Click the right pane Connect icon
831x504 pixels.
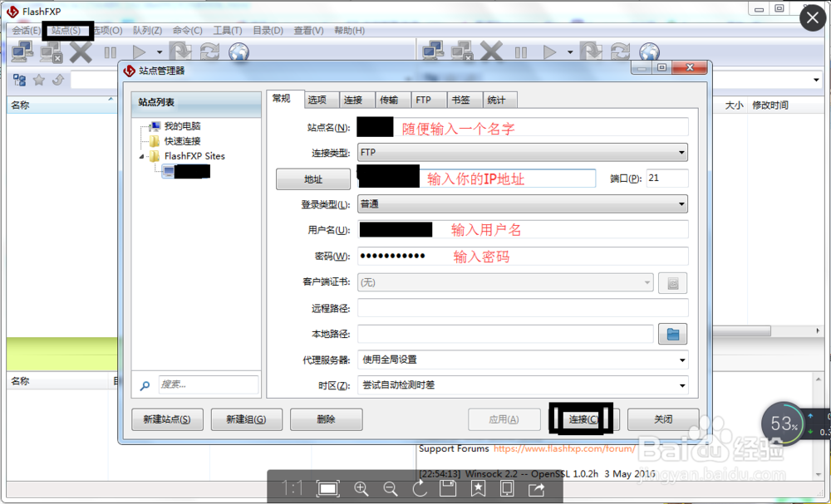(x=433, y=51)
